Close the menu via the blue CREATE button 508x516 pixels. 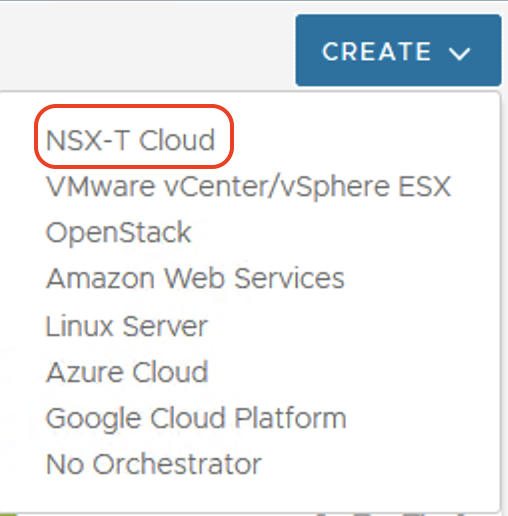coord(398,50)
